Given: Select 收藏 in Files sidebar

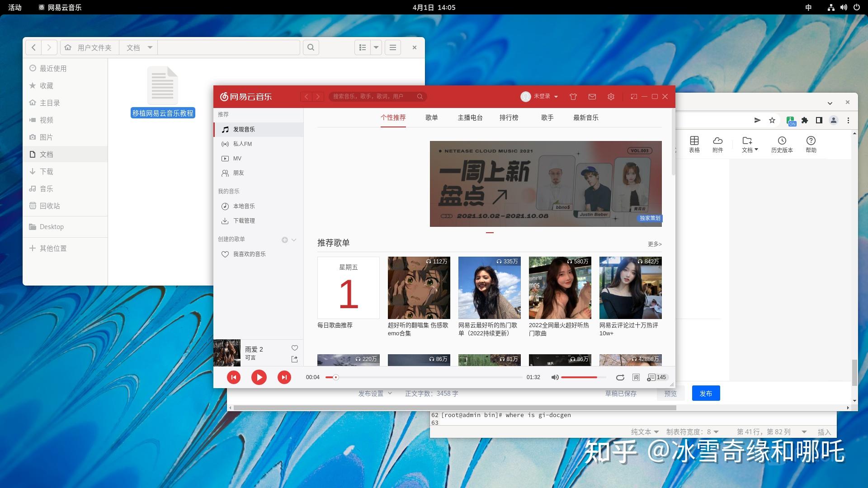Looking at the screenshot, I should tap(65, 86).
